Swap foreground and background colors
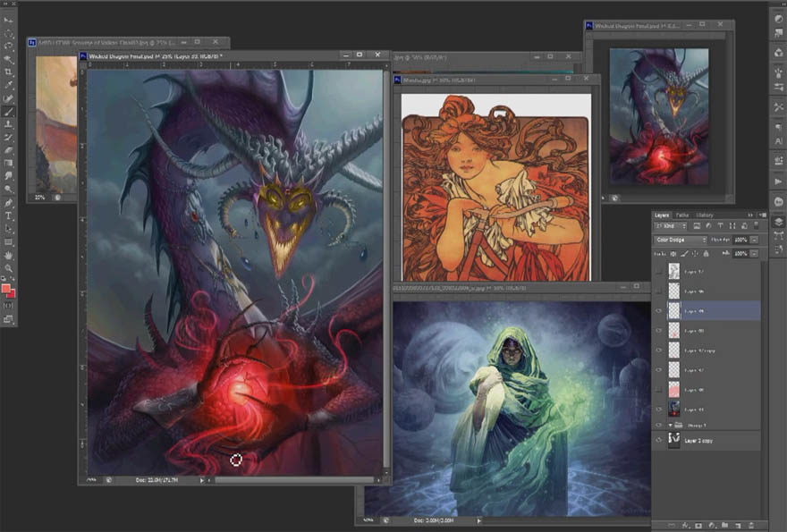The width and height of the screenshot is (787, 532). point(12,279)
